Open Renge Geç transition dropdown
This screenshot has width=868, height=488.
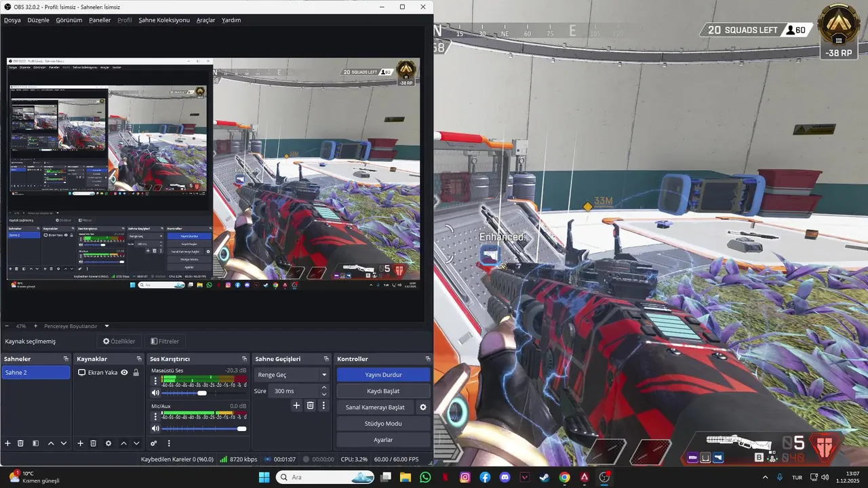coord(292,375)
